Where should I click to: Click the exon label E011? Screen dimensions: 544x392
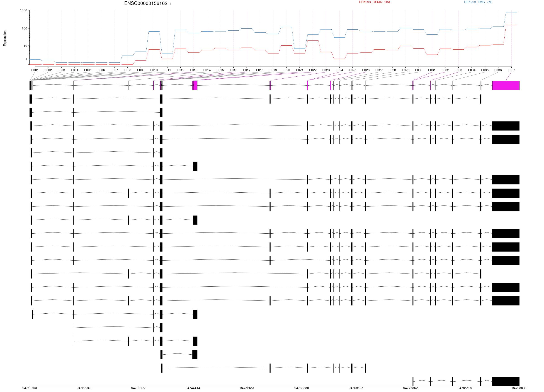[x=167, y=70]
